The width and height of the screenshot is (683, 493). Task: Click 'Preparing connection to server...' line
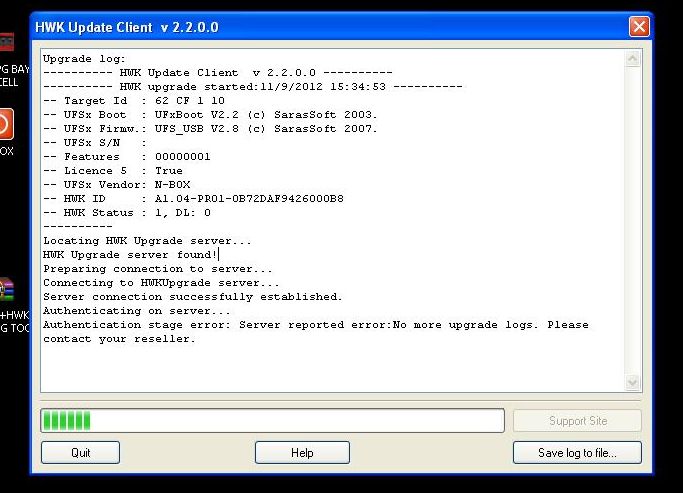158,269
